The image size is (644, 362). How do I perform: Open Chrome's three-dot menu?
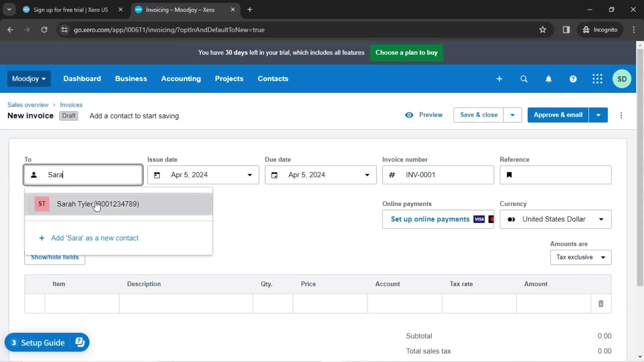[x=634, y=30]
